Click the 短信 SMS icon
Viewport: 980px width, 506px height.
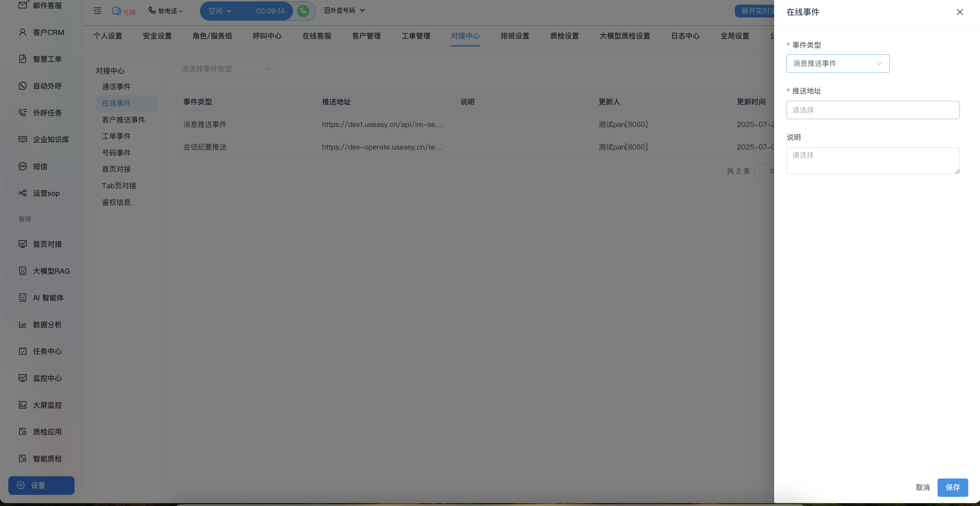tap(23, 166)
